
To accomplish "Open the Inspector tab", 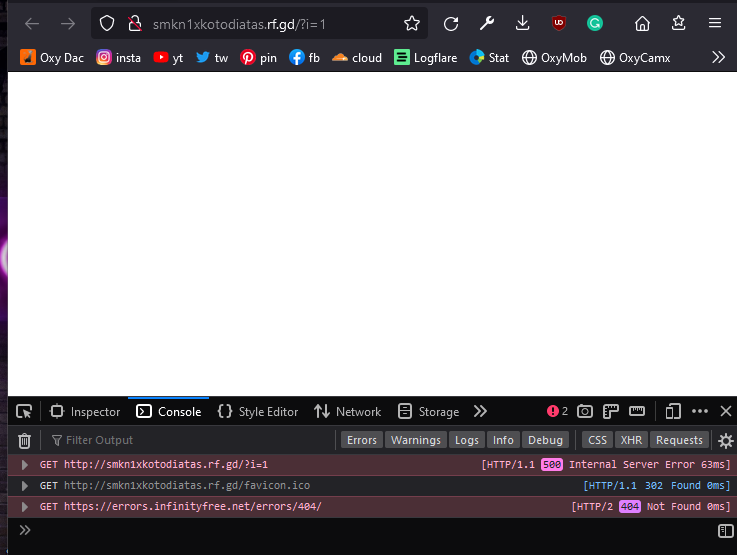I will [x=85, y=411].
